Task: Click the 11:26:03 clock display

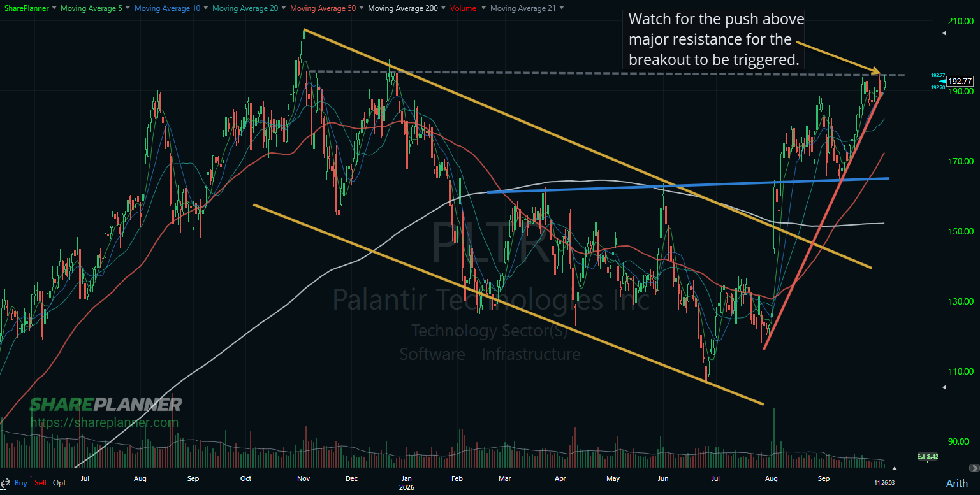Action: point(884,483)
